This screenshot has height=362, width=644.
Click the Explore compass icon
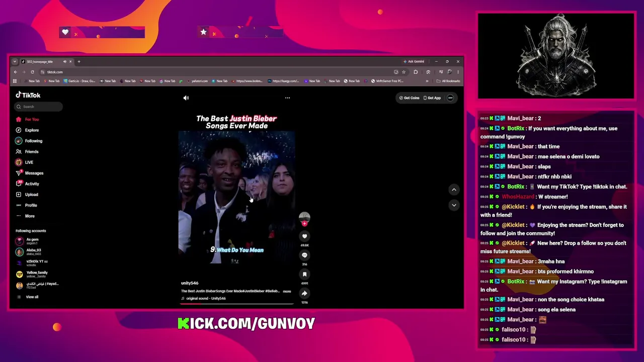point(19,130)
